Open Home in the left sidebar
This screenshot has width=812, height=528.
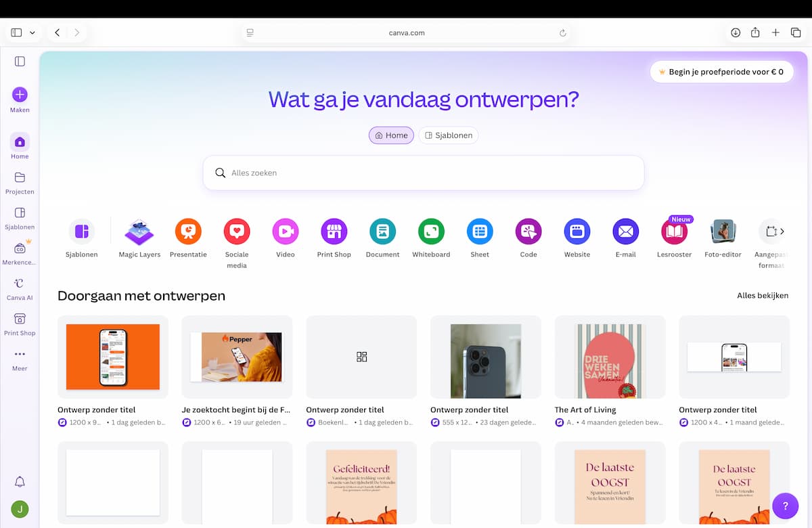(20, 146)
